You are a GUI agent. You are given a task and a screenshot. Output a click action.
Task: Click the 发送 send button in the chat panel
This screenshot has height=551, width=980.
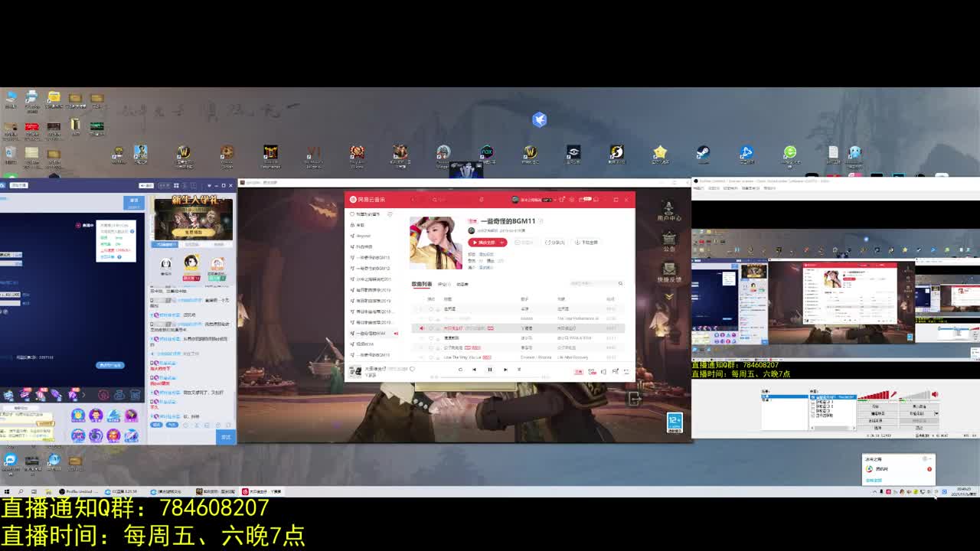tap(226, 436)
